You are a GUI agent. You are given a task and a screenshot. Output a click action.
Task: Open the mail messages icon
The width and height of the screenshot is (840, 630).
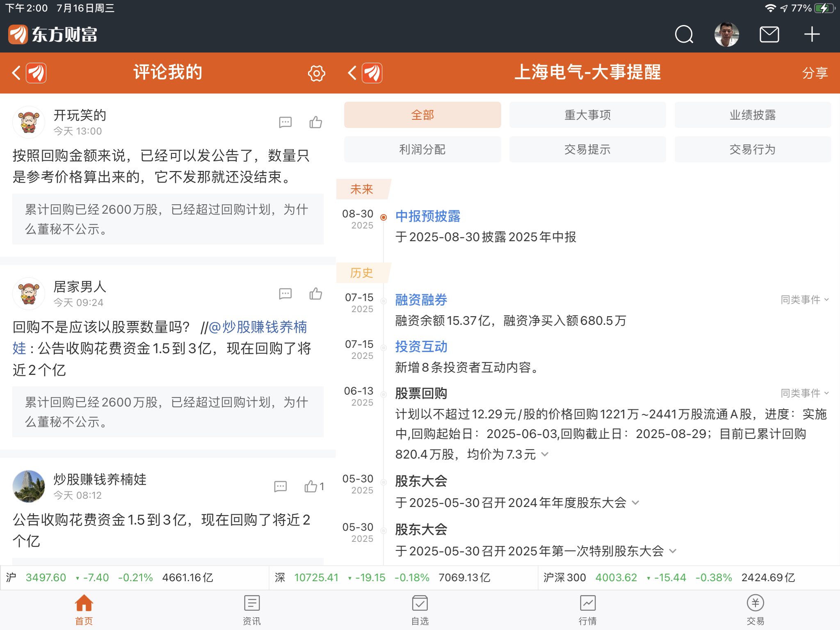769,34
